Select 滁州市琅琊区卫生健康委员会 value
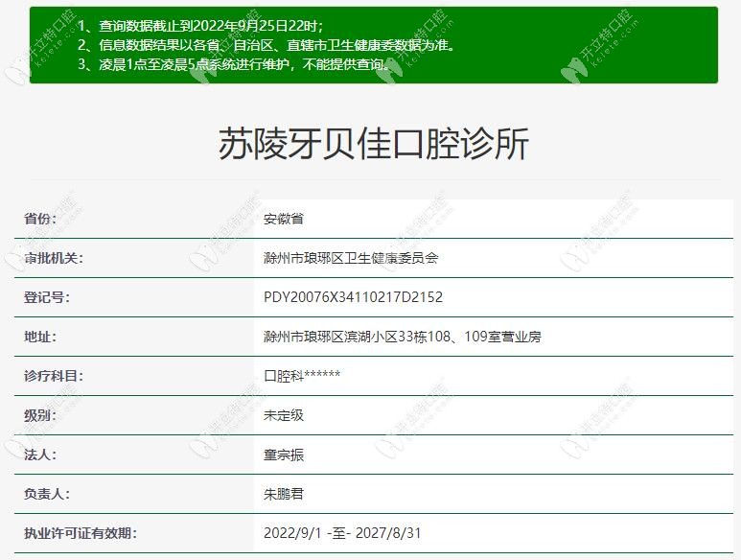741x560 pixels. (x=351, y=258)
